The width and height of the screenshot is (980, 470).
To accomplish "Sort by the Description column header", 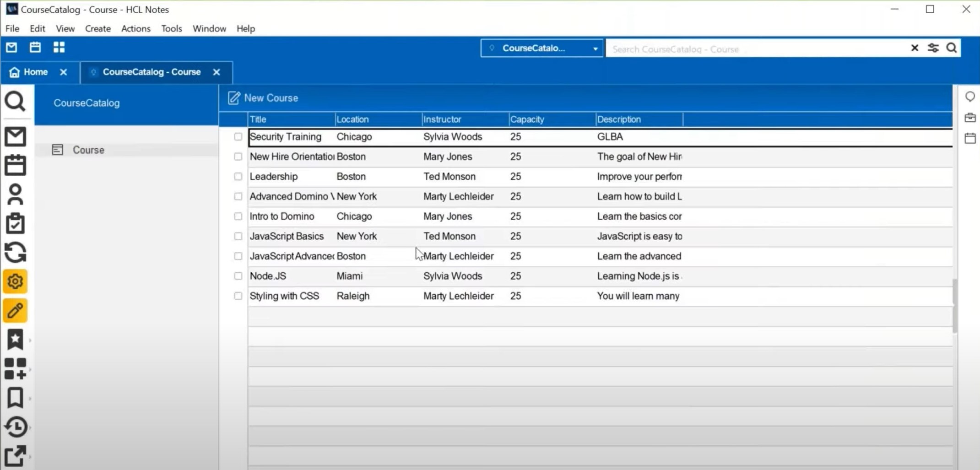I will click(639, 119).
